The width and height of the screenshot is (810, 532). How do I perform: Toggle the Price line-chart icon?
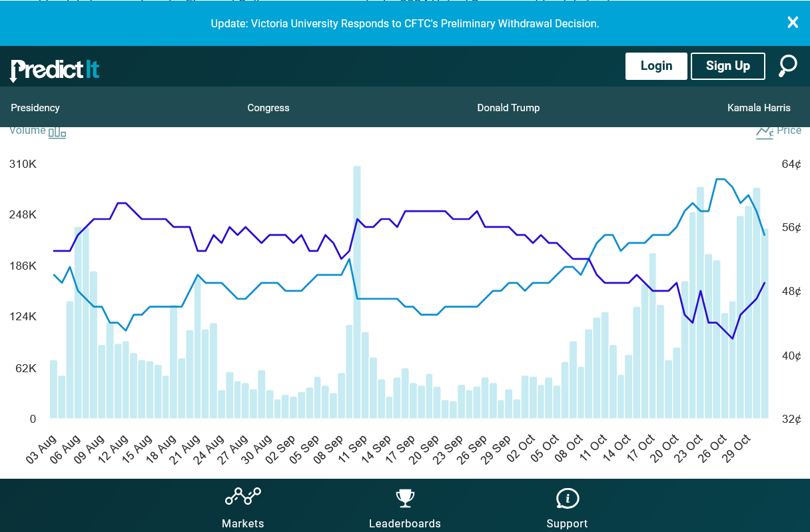tap(765, 132)
